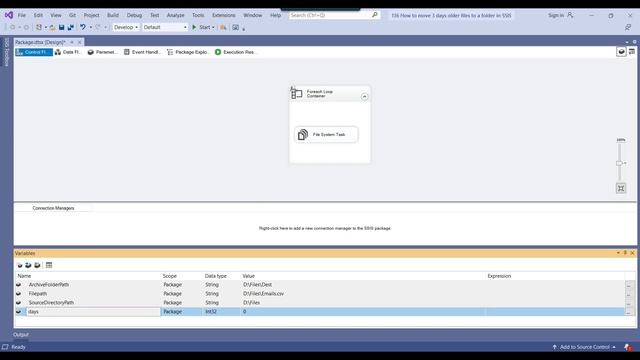Click the search magnifier icon
640x360 pixels.
coord(375,15)
